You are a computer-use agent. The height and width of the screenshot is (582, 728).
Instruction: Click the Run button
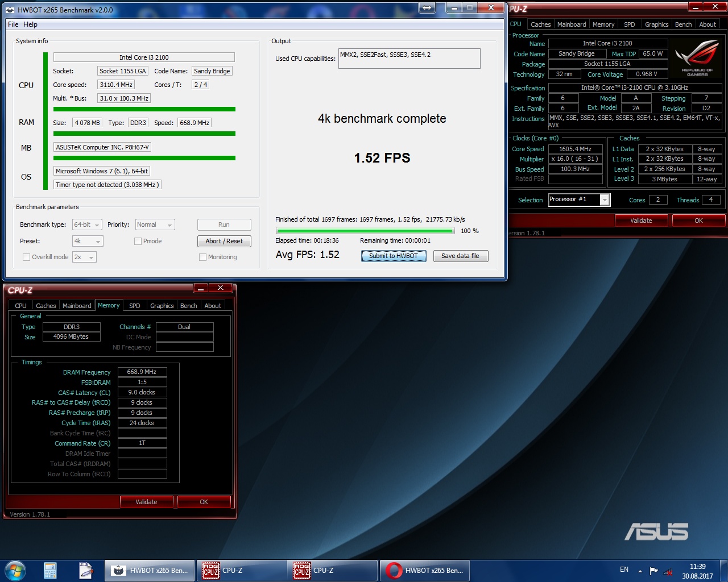tap(224, 225)
